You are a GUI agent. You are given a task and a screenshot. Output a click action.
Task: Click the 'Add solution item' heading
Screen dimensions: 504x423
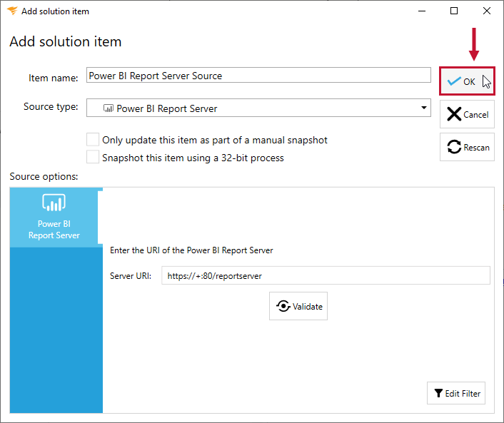pos(66,41)
